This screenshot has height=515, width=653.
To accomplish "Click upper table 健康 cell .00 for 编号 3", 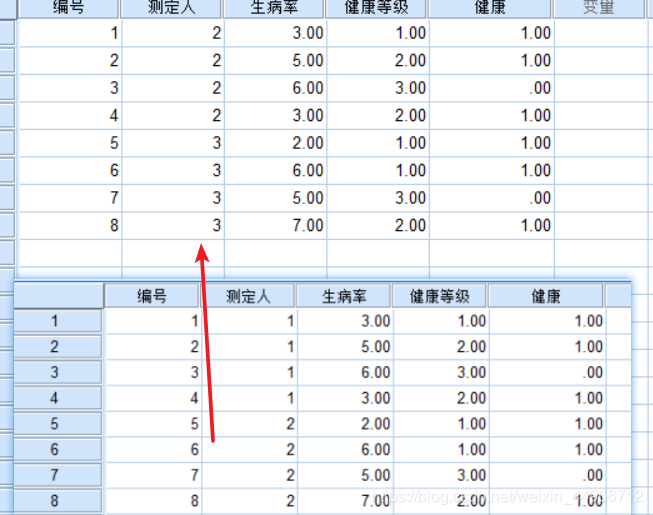I will (491, 88).
